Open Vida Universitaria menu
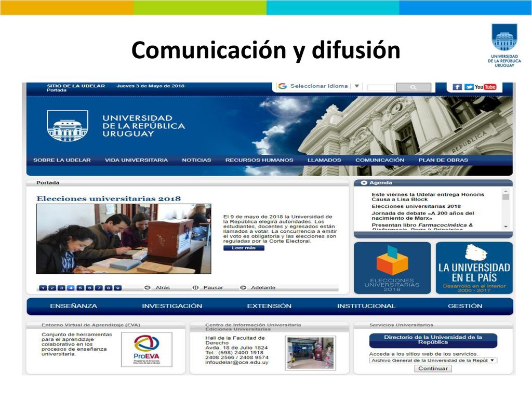This screenshot has width=532, height=399. coord(137,160)
